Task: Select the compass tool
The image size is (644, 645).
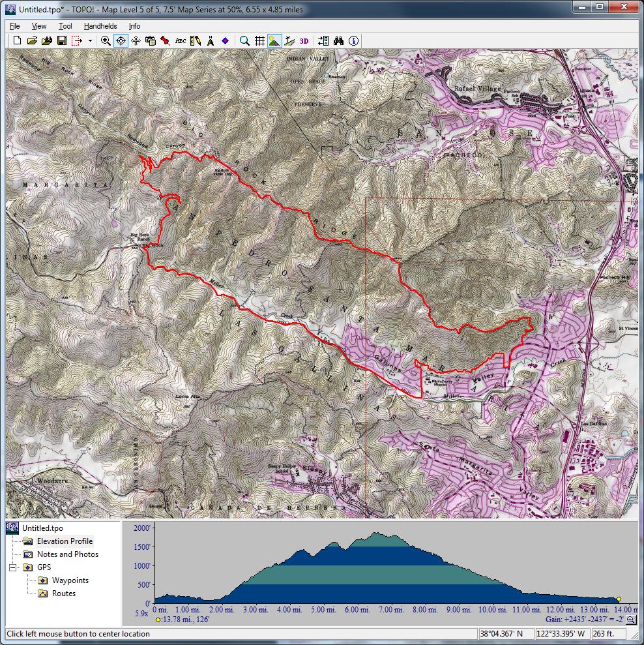Action: click(x=211, y=40)
